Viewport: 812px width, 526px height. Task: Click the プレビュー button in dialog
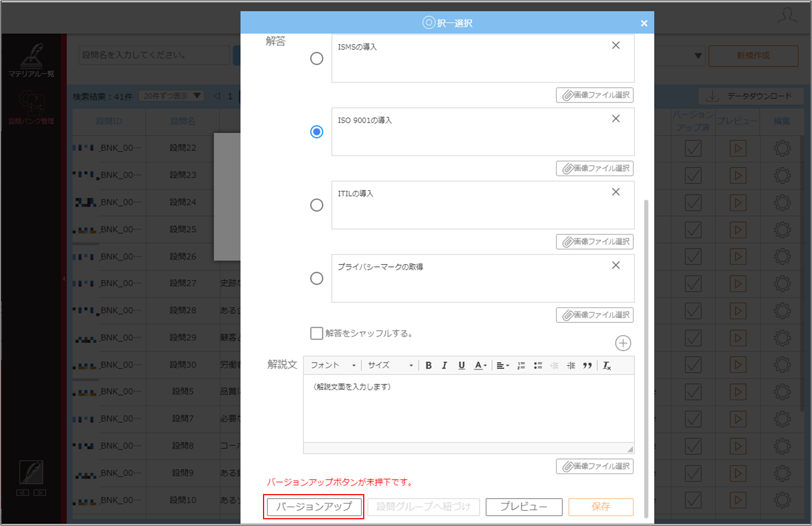pyautogui.click(x=524, y=506)
